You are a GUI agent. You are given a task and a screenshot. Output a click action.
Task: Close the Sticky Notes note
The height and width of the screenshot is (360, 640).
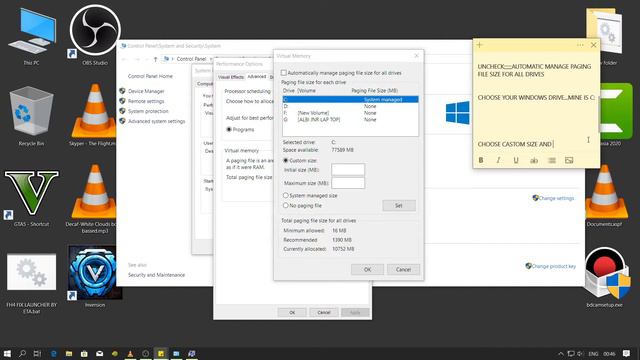tap(593, 45)
